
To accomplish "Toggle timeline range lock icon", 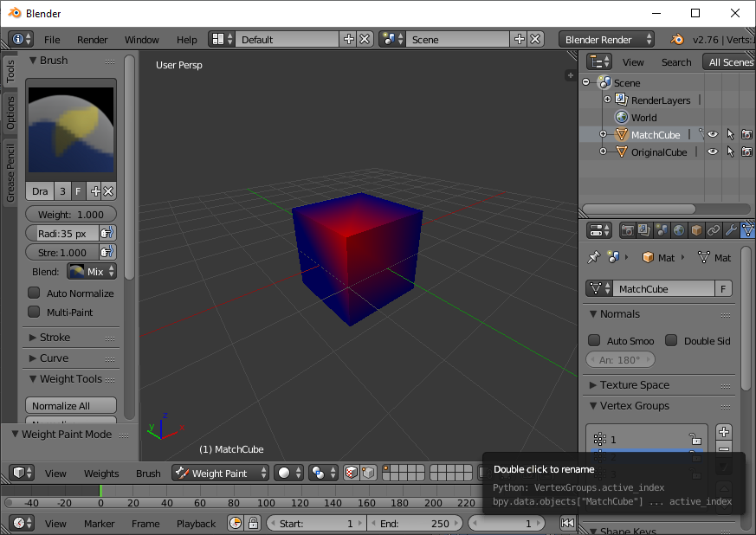I will click(253, 523).
